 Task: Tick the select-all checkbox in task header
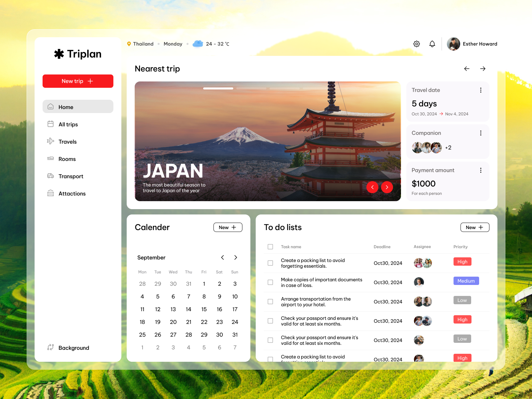click(x=270, y=247)
